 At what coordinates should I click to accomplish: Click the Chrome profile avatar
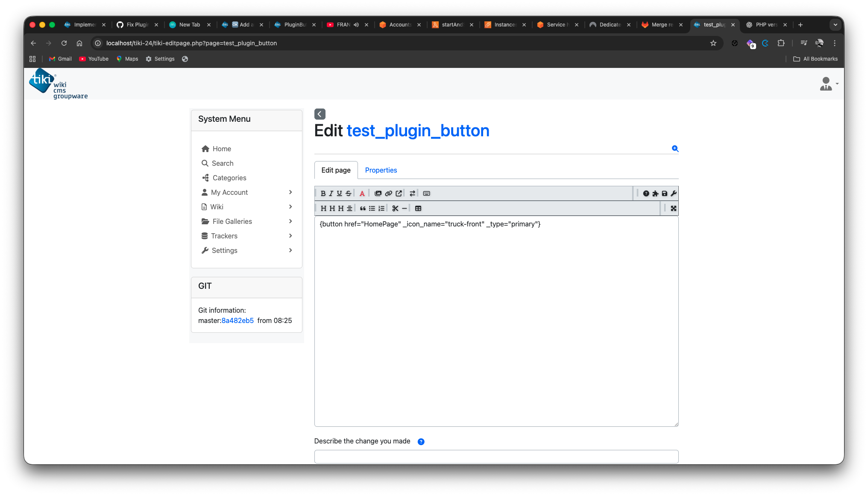click(x=819, y=43)
